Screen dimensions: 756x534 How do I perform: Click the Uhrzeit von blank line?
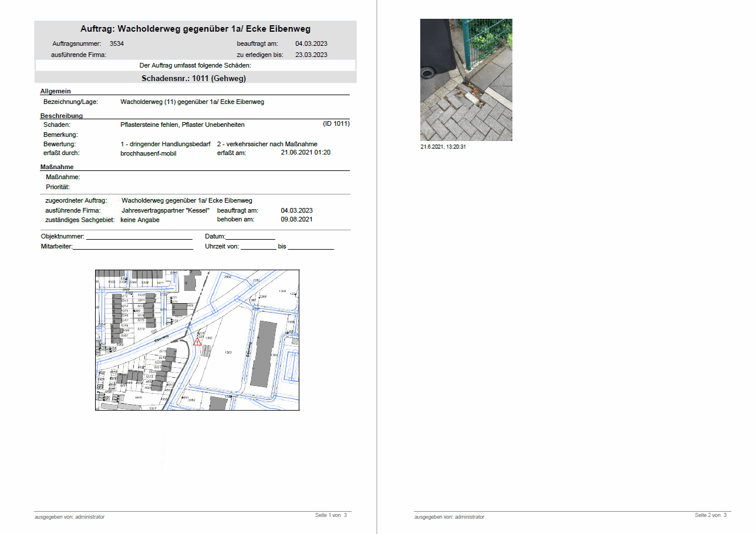pyautogui.click(x=258, y=247)
